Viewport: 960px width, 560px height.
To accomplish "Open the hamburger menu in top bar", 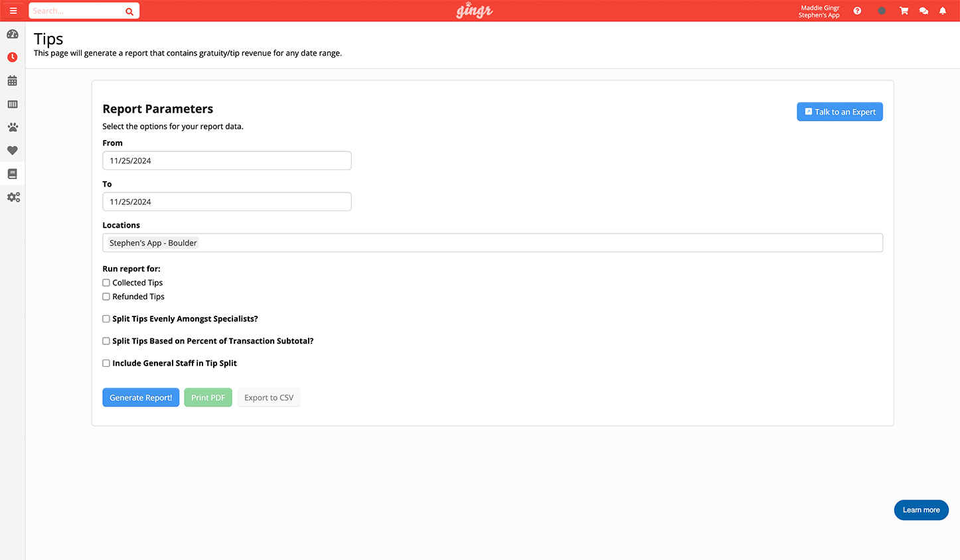I will pyautogui.click(x=13, y=11).
